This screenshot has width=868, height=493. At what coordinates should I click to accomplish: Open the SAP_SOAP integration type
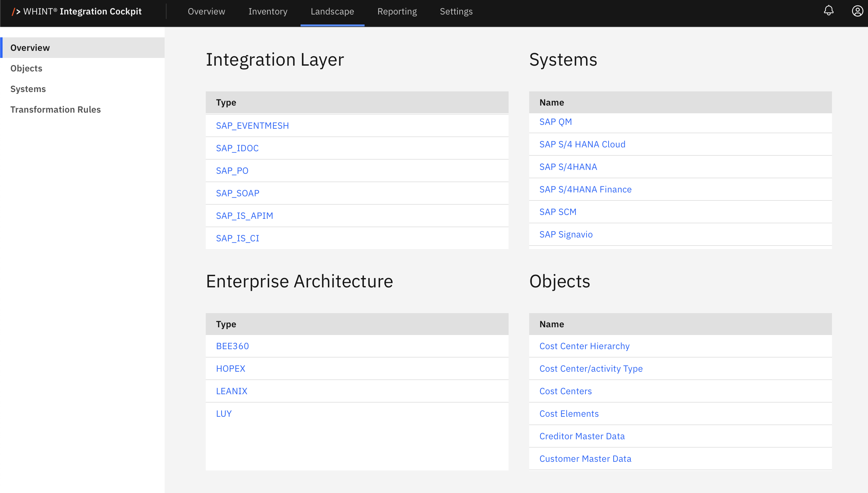click(x=238, y=193)
